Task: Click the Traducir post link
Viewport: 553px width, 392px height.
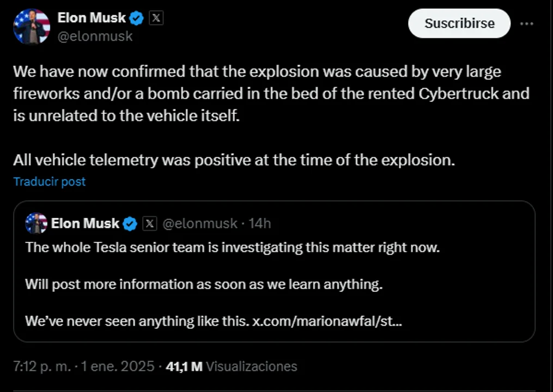Action: [50, 181]
